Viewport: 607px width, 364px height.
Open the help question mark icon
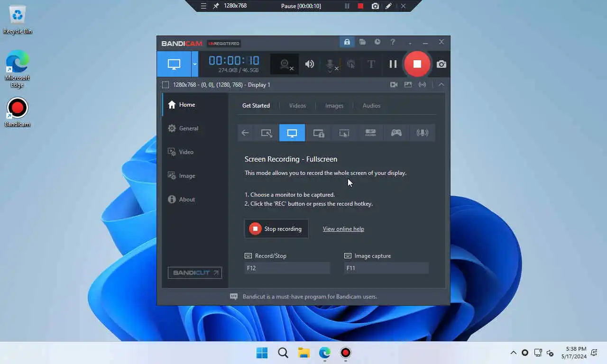[x=393, y=42]
